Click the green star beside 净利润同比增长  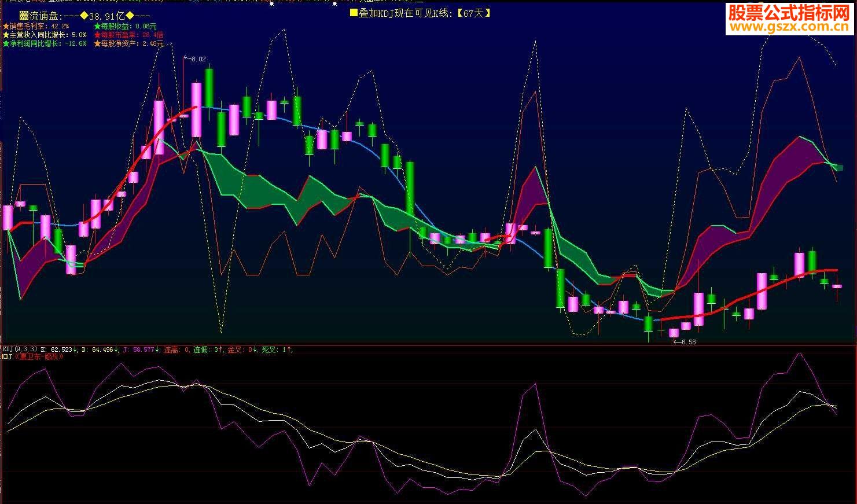(x=6, y=43)
